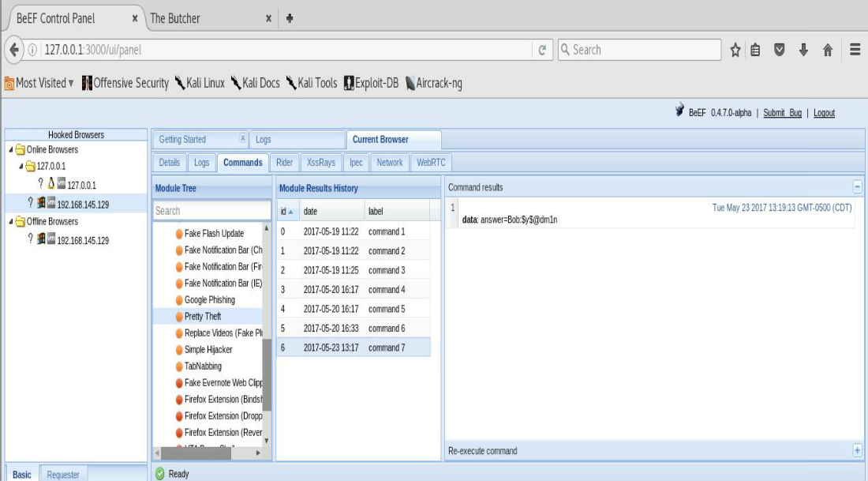Open the Offensive Security bookmark
Screen dimensions: 868x481
[125, 83]
